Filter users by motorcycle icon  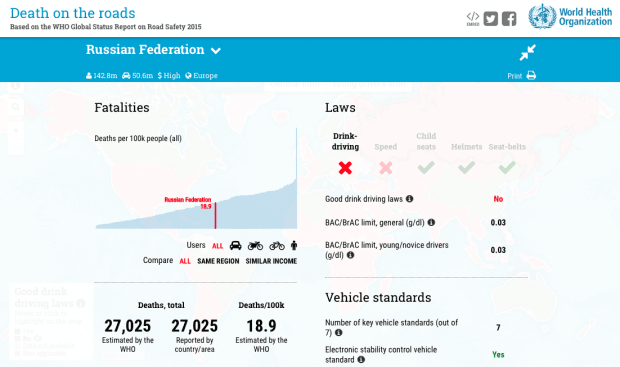255,246
